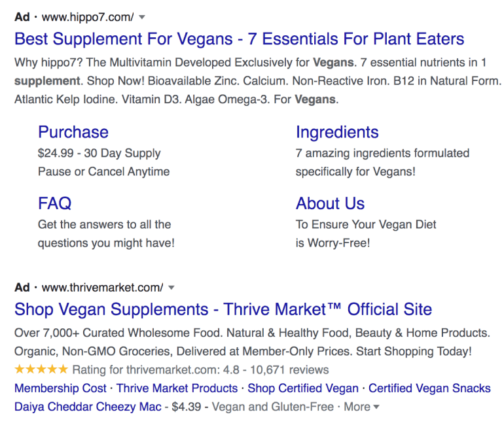The height and width of the screenshot is (425, 504).
Task: Open the Best Supplement For Vegans headline
Action: pyautogui.click(x=239, y=39)
